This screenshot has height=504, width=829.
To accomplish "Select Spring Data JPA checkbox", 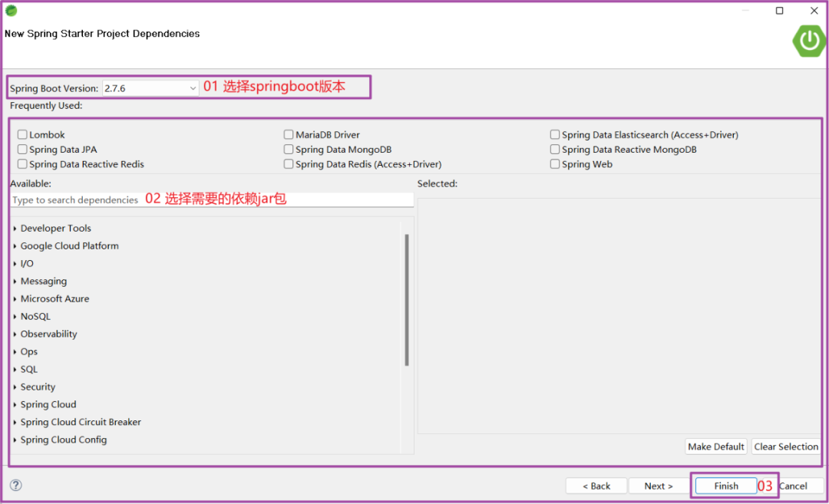I will pyautogui.click(x=22, y=149).
